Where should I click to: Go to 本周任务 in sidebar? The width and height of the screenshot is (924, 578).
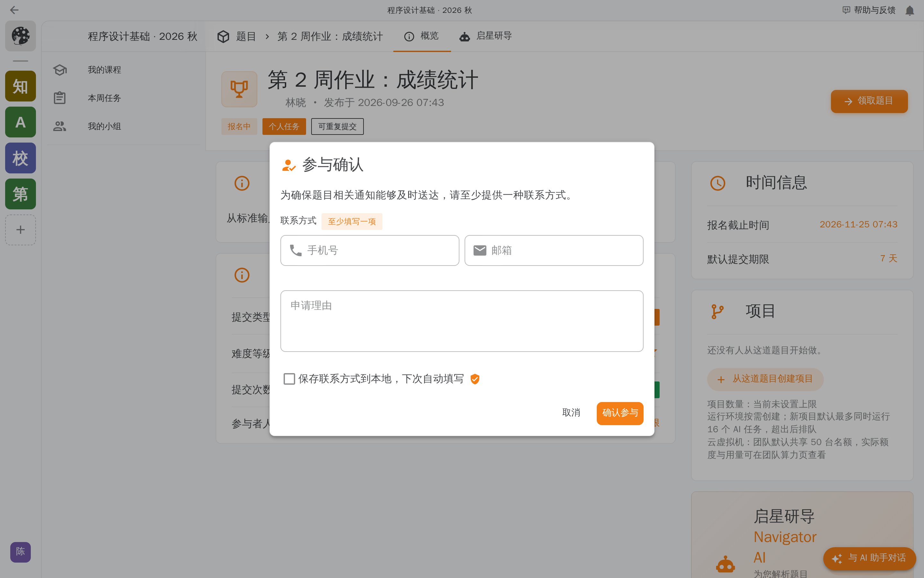click(x=123, y=98)
